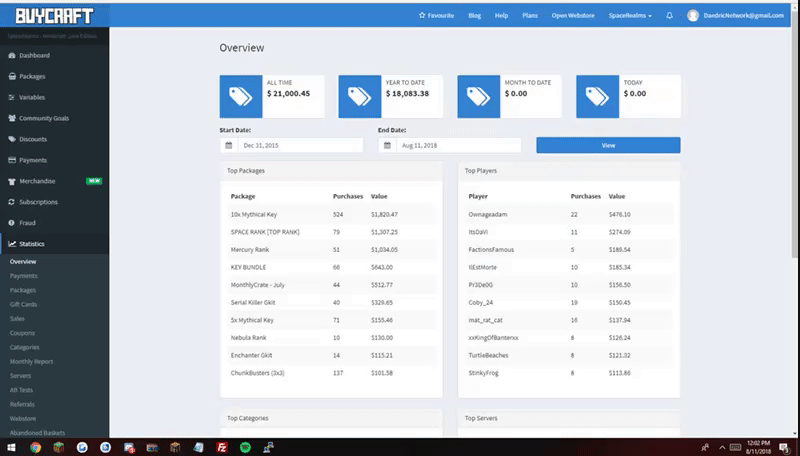Open the account email menu

point(743,15)
